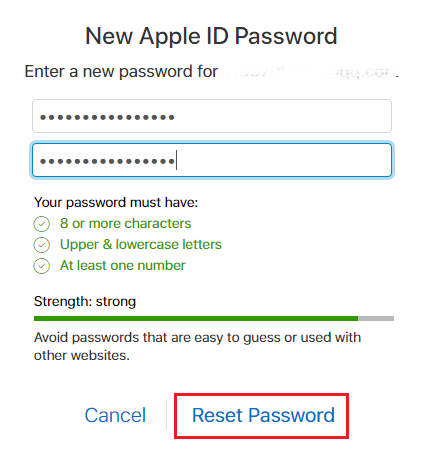
Task: Click the green checkmark beside 8 or more characters
Action: tap(42, 224)
